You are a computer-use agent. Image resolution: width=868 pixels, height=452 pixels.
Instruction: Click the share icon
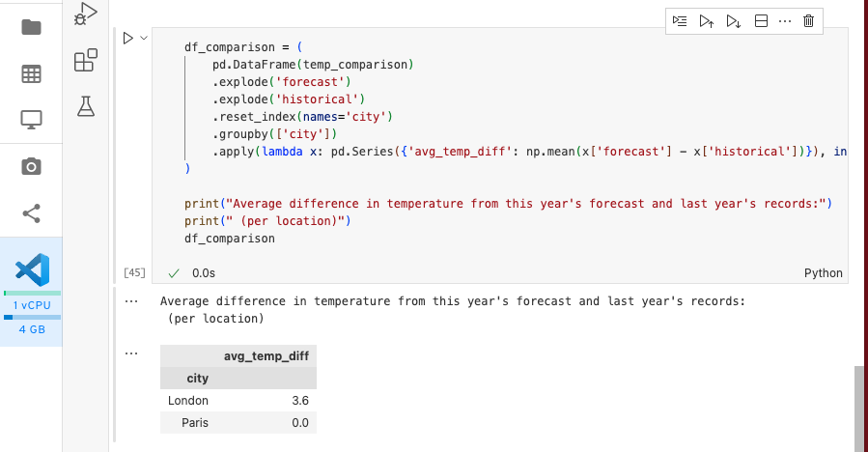point(31,213)
